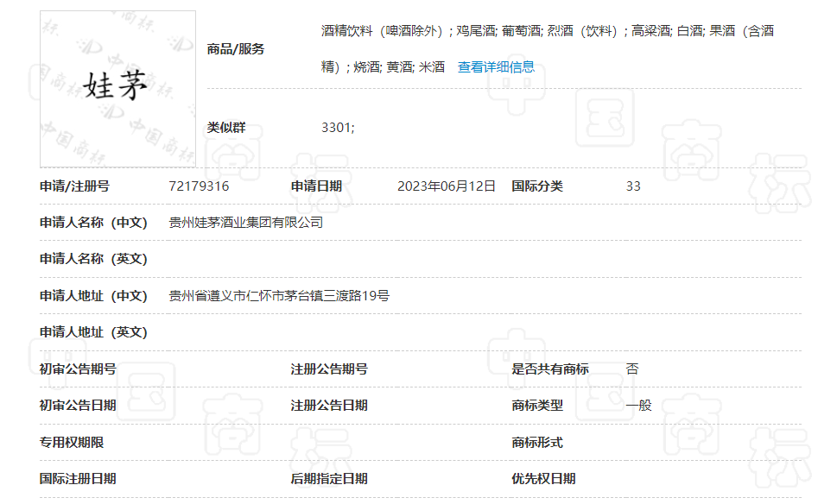The image size is (818, 504).
Task: Click the 娃茅 trademark image thumbnail
Action: point(117,89)
